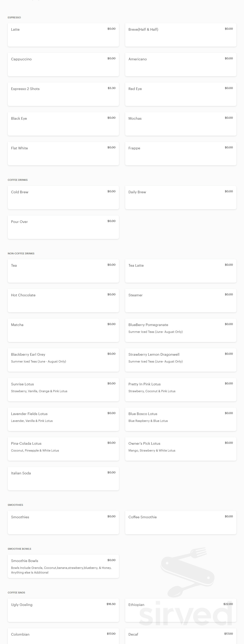The width and height of the screenshot is (244, 644).
Task: Select the Pour Over card
Action: pyautogui.click(x=63, y=227)
